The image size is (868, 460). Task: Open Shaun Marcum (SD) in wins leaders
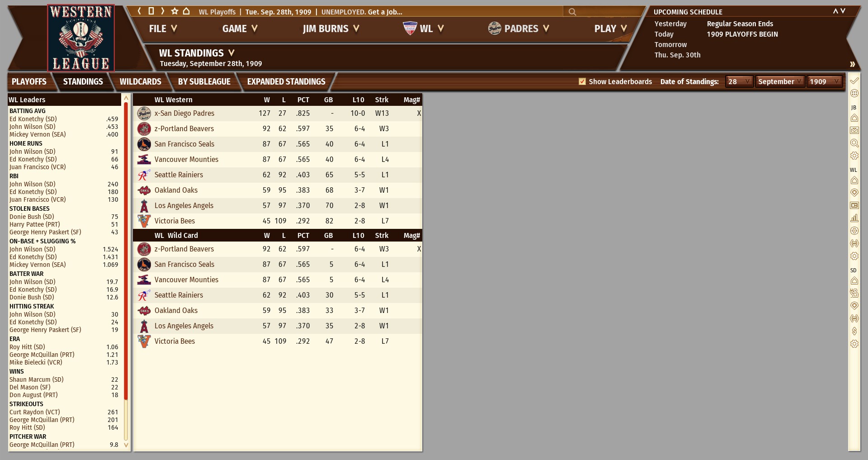click(37, 379)
